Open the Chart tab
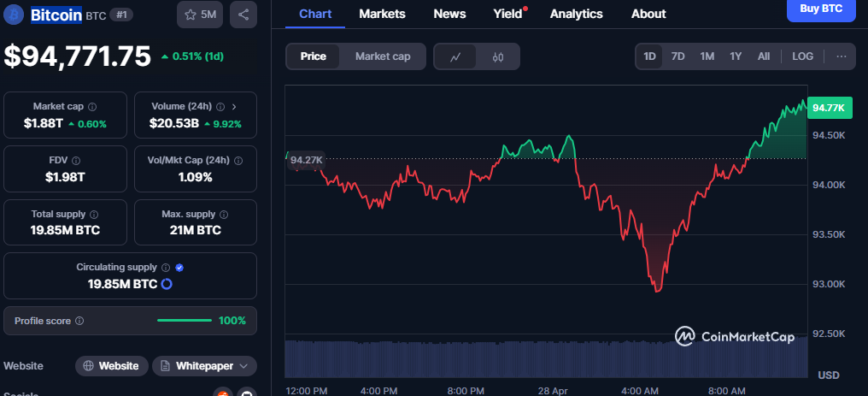The height and width of the screenshot is (396, 868). tap(315, 14)
